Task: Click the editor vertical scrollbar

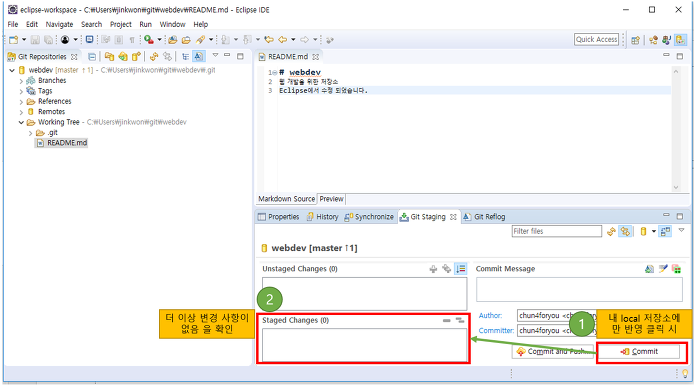Action: pos(675,129)
